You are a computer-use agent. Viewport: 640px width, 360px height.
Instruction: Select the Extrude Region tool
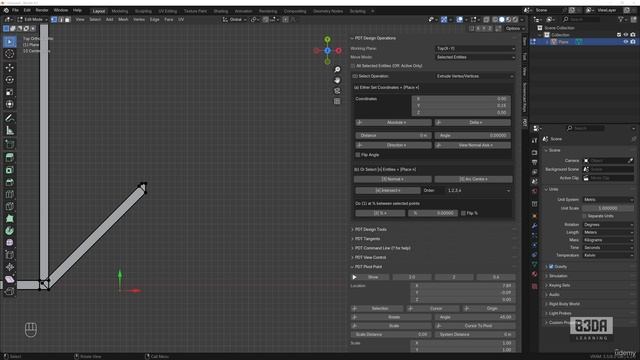[9, 158]
